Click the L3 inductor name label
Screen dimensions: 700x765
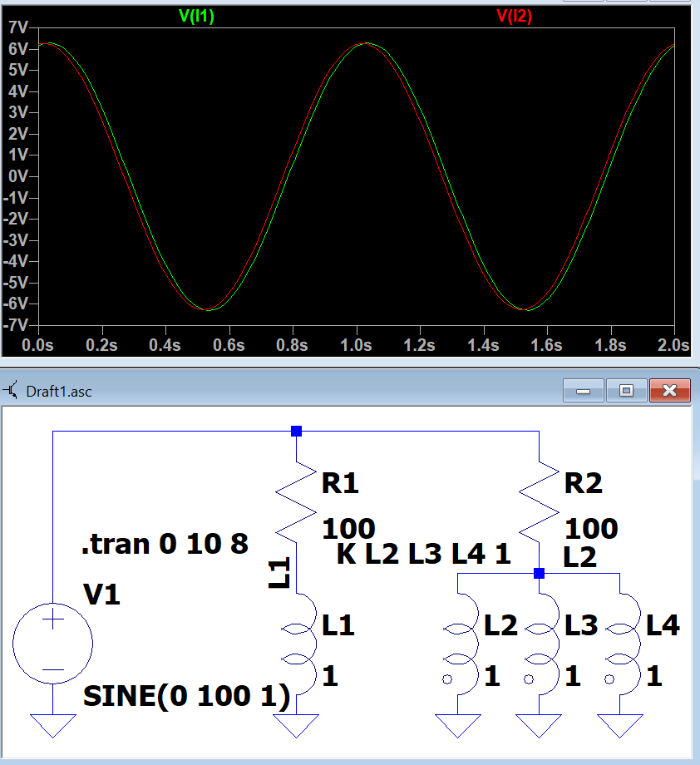pyautogui.click(x=581, y=625)
